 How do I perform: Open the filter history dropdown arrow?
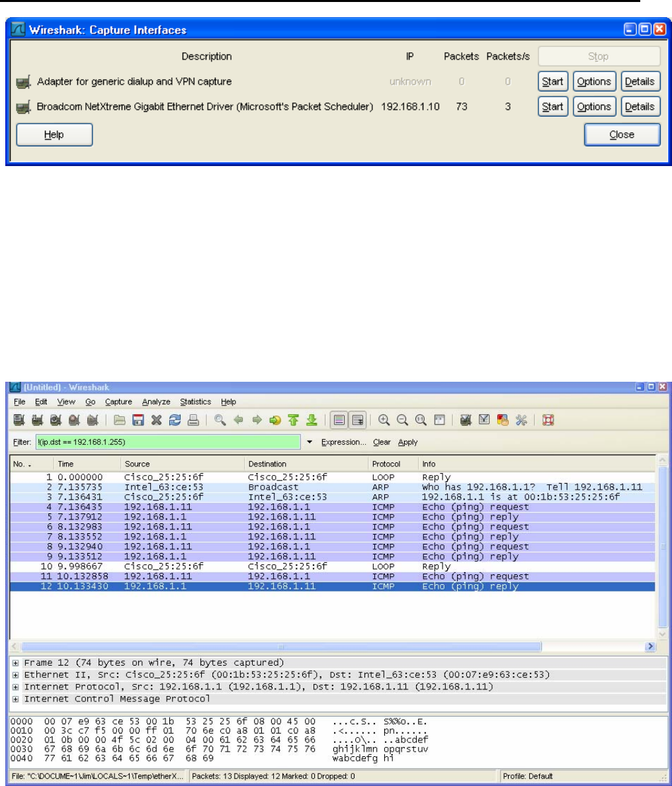coord(310,442)
